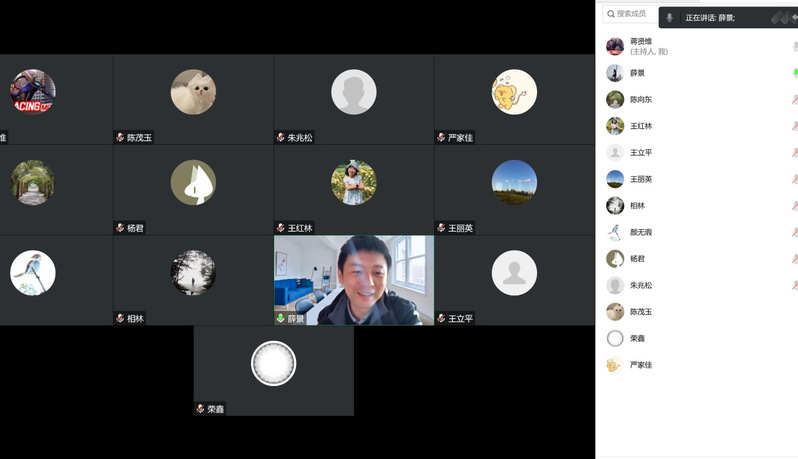Click the magnifier icon in member search
Viewport: 798px width, 459px height.
coord(609,14)
